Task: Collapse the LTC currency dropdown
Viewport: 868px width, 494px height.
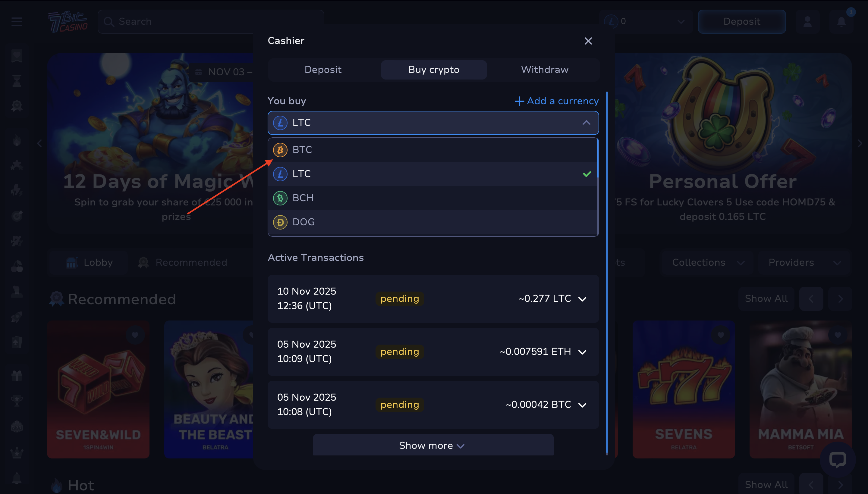Action: (586, 123)
